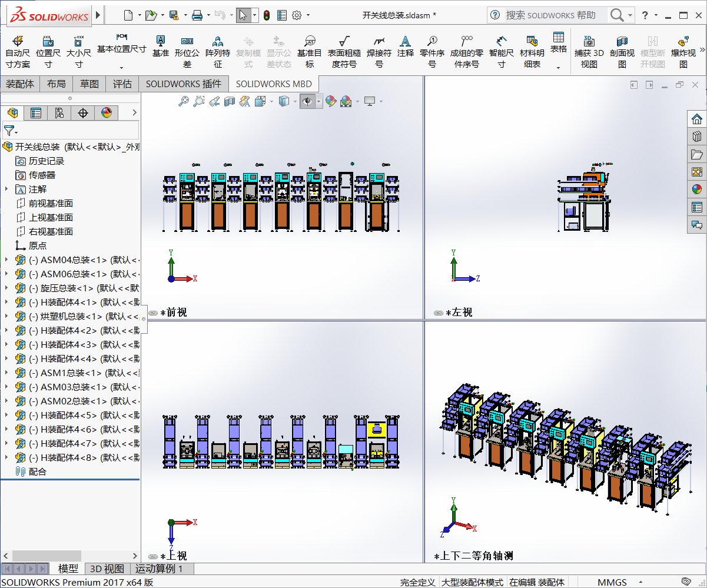Select the Location Dimension tool (位置尺寸)
Image resolution: width=707 pixels, height=588 pixels.
pyautogui.click(x=48, y=51)
